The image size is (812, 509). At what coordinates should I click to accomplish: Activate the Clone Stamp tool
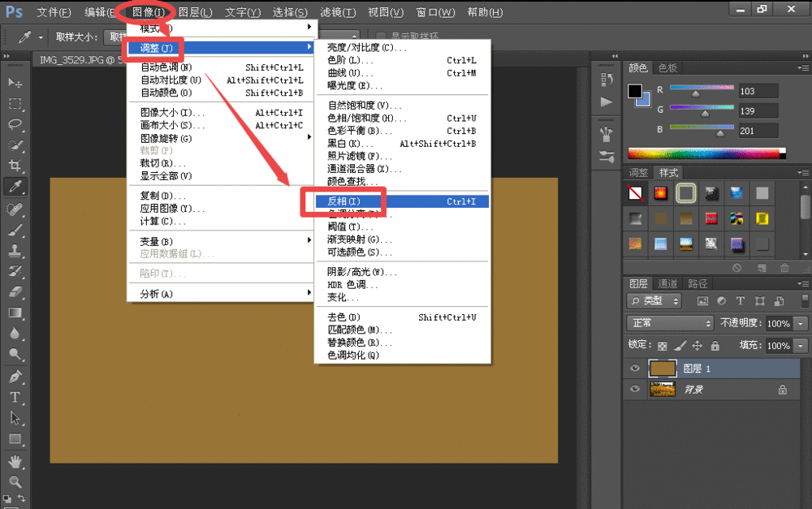[x=15, y=250]
